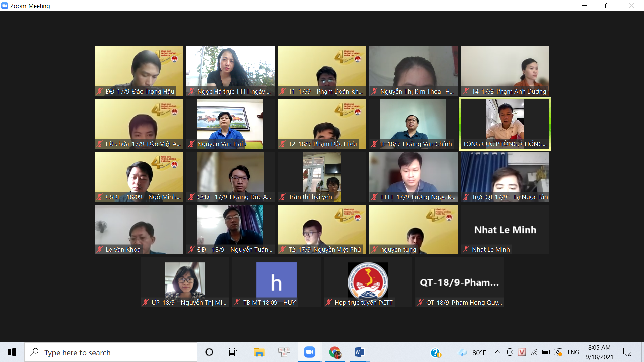Viewport: 644px width, 362px height.
Task: Select the QT-18/9-Pham Hong Quy tile
Action: click(460, 283)
